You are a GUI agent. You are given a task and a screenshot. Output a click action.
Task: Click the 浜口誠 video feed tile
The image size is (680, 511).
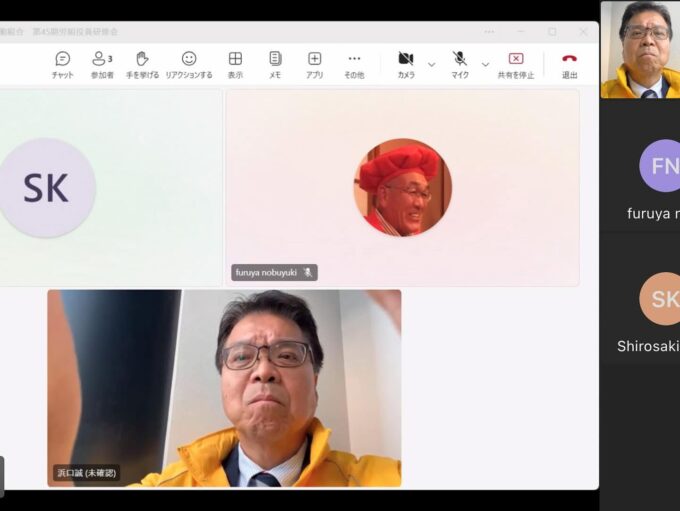click(x=224, y=388)
